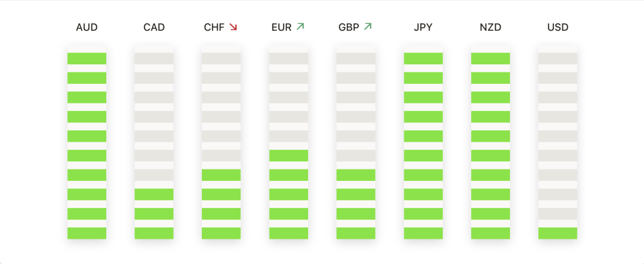The width and height of the screenshot is (644, 264).
Task: Select the JPY currency label
Action: click(423, 28)
